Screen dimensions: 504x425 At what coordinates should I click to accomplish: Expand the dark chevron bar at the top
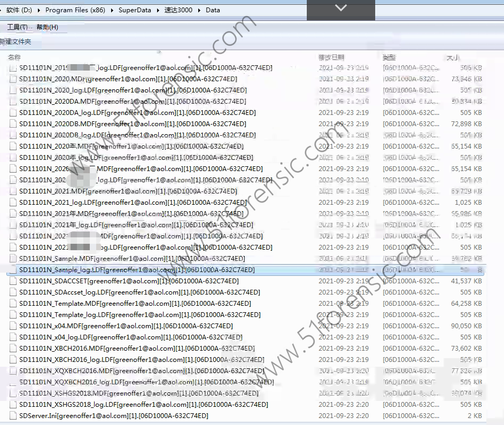pyautogui.click(x=340, y=9)
